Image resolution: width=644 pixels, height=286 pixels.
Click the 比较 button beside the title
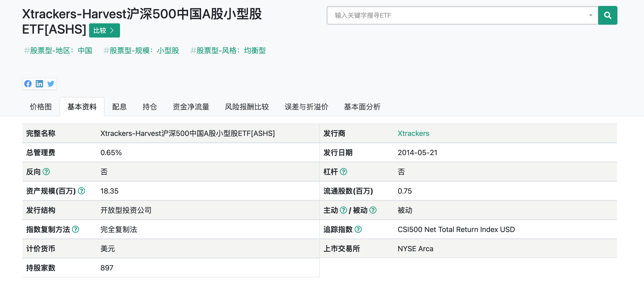tap(104, 30)
